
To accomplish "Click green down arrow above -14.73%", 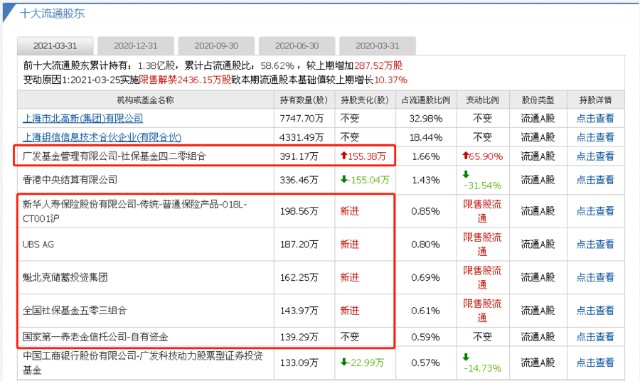I will [x=466, y=357].
